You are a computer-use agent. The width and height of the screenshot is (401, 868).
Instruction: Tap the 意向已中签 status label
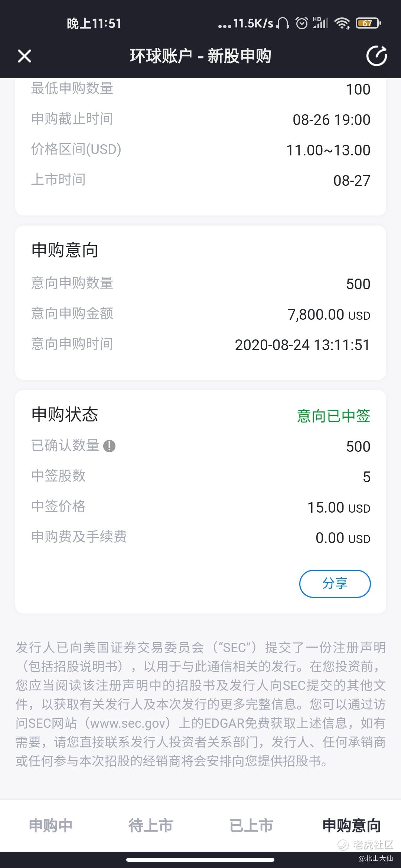tap(333, 416)
